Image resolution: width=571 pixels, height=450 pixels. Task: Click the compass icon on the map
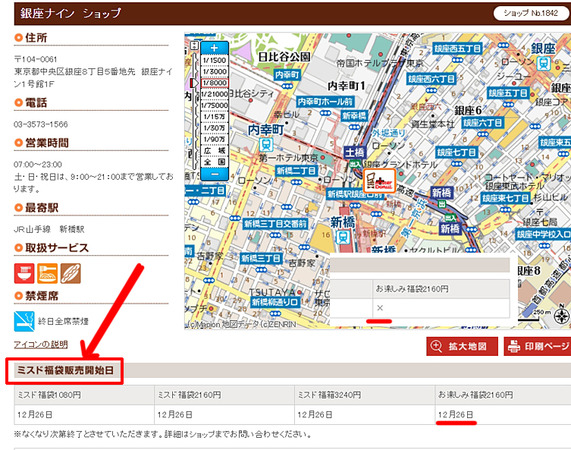561,315
